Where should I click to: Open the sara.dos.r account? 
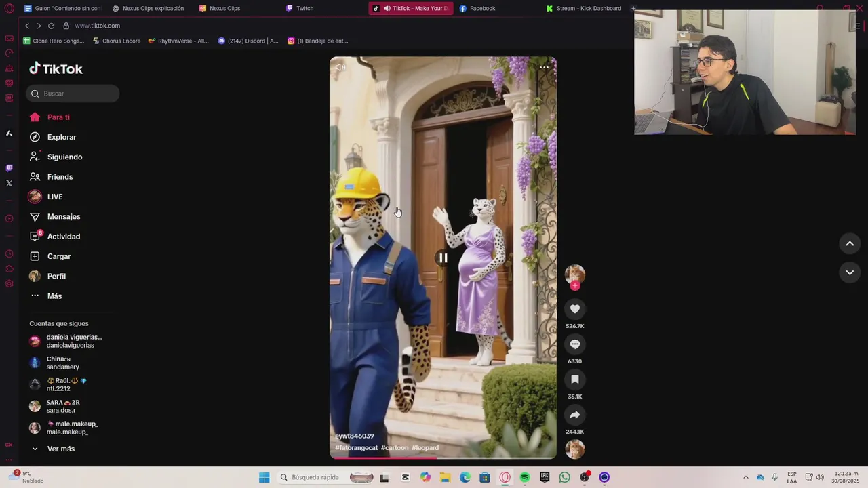pos(54,406)
